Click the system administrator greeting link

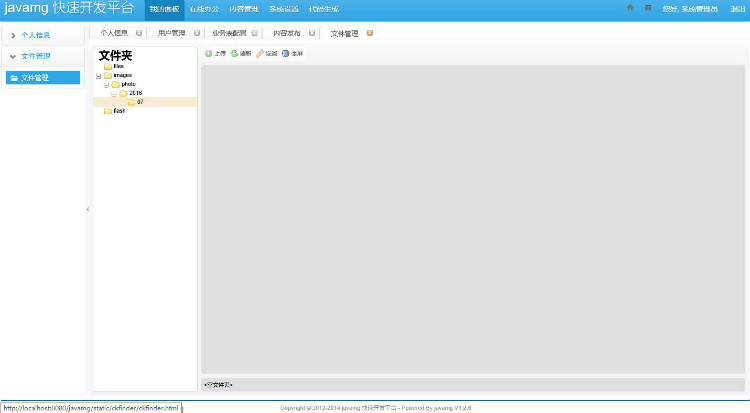(x=690, y=9)
